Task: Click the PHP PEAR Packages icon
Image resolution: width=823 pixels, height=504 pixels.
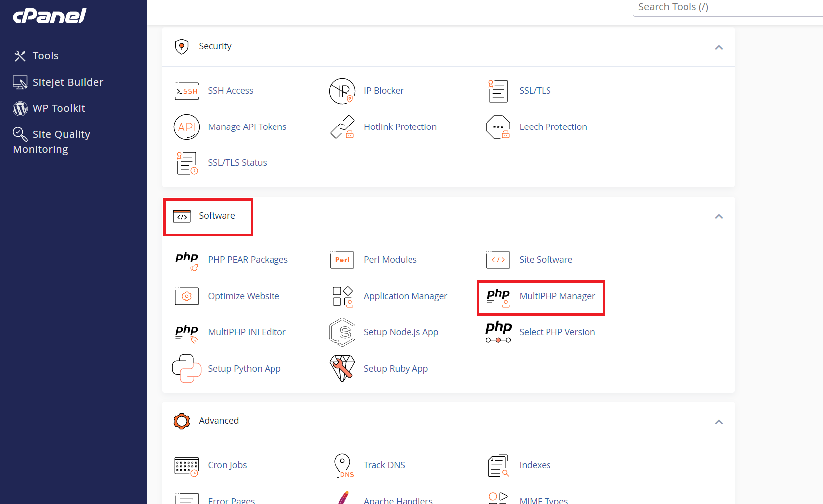Action: coord(187,261)
